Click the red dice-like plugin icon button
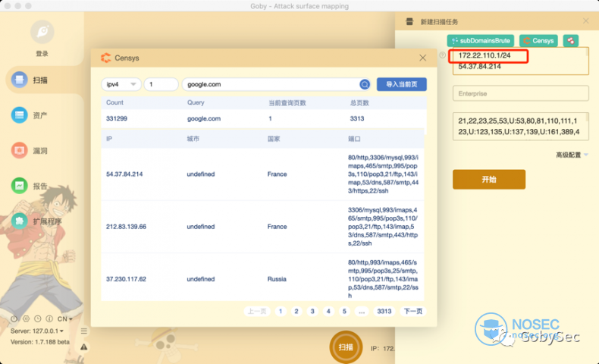599x364 pixels. [x=570, y=40]
